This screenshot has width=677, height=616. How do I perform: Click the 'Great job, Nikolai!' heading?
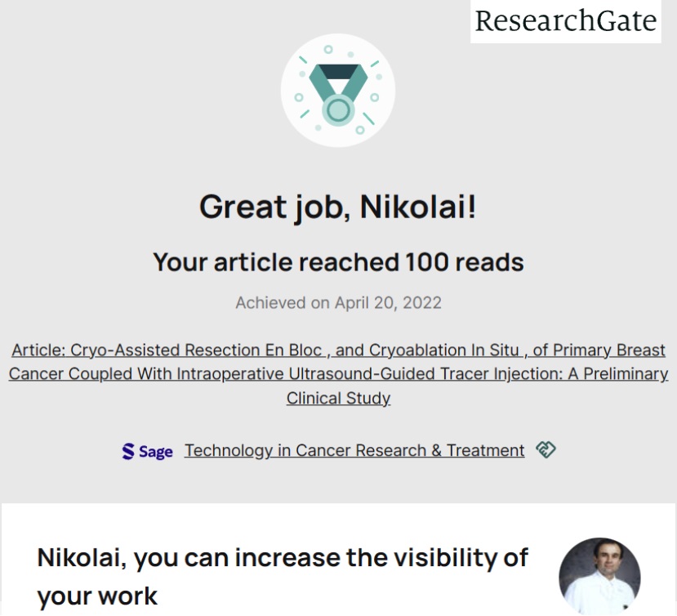point(338,207)
